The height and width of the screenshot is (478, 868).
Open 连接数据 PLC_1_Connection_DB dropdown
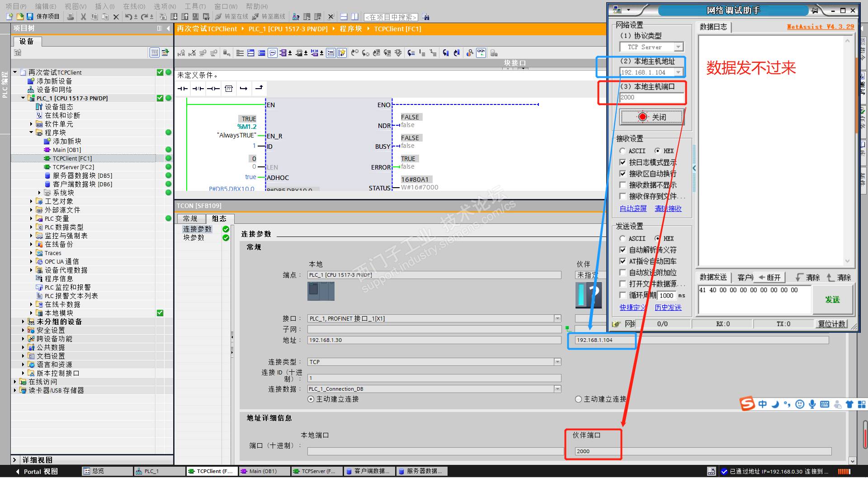point(557,389)
